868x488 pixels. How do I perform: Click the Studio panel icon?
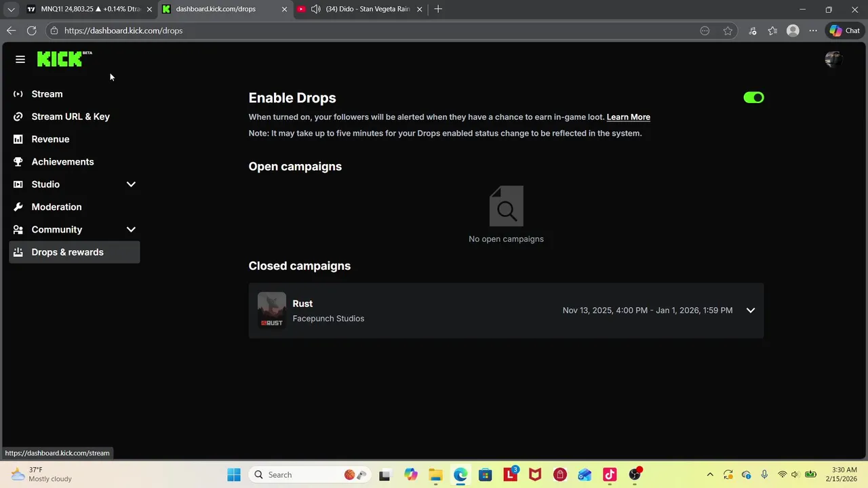click(18, 184)
